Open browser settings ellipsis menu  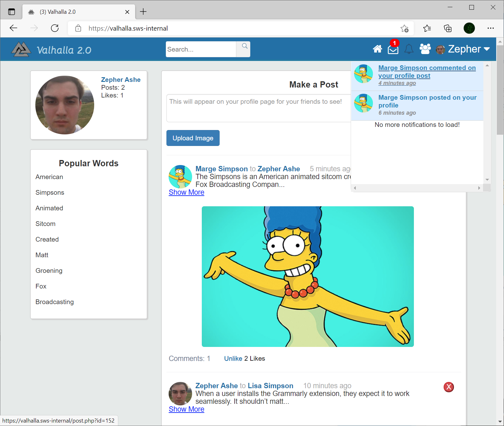coord(491,28)
